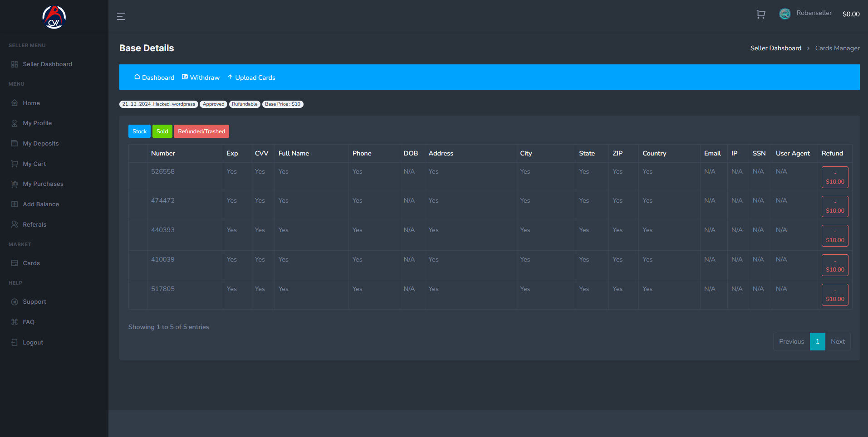The image size is (868, 437).
Task: Switch to the Stock tab
Action: (139, 131)
